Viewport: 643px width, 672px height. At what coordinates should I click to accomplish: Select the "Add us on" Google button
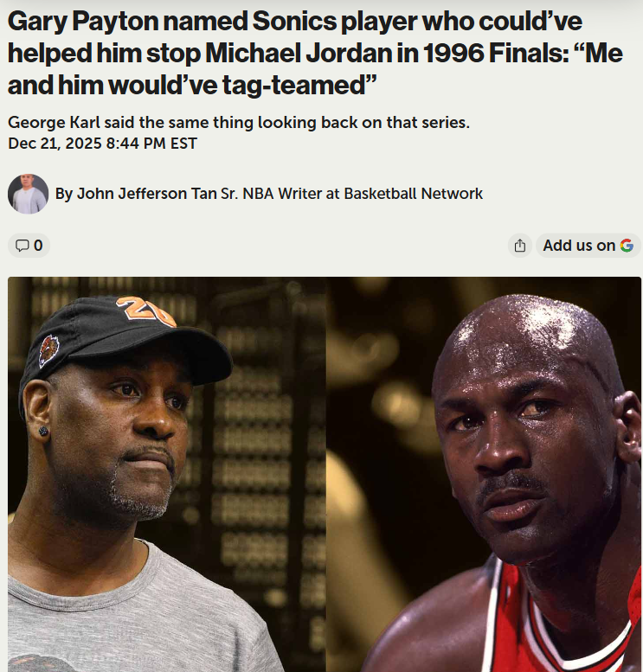[588, 246]
